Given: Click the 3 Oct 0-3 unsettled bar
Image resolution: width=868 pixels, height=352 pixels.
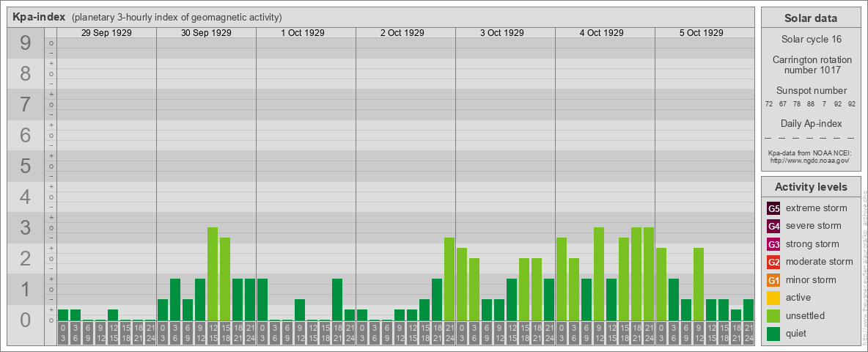Looking at the screenshot, I should [462, 284].
